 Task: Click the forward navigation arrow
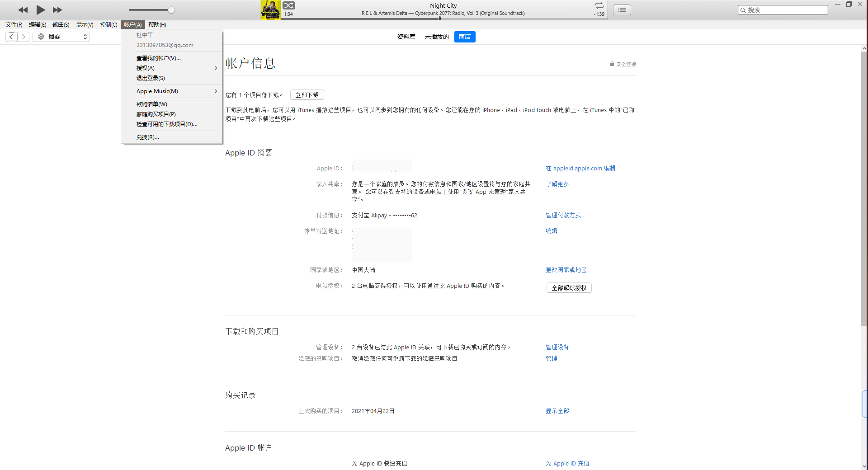[24, 37]
